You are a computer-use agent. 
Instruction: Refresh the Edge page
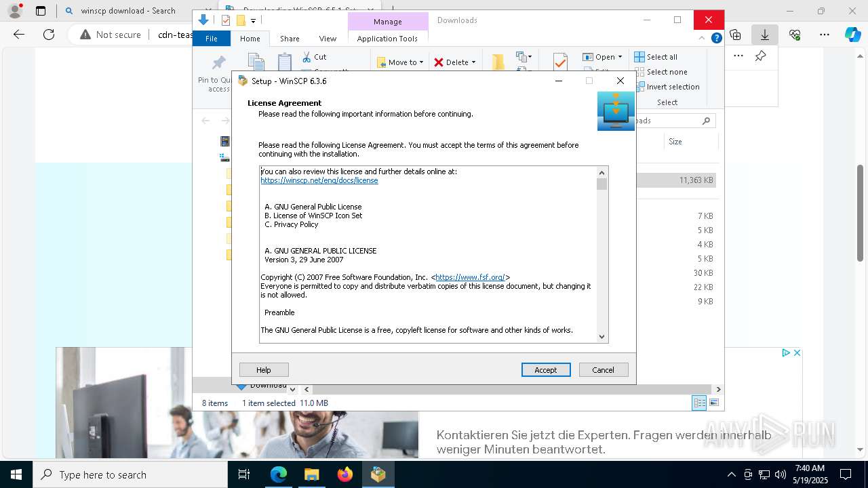pyautogui.click(x=49, y=35)
